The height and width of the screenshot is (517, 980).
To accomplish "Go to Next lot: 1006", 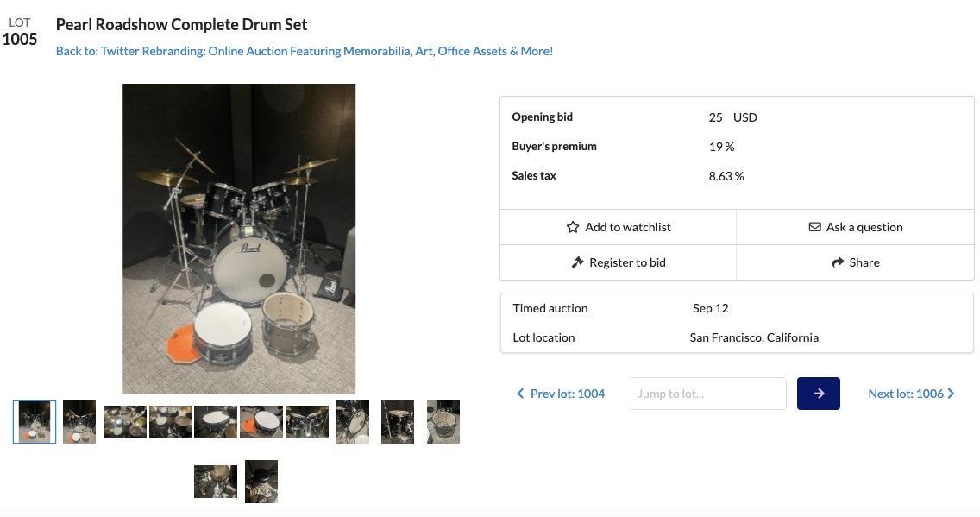I will point(911,394).
